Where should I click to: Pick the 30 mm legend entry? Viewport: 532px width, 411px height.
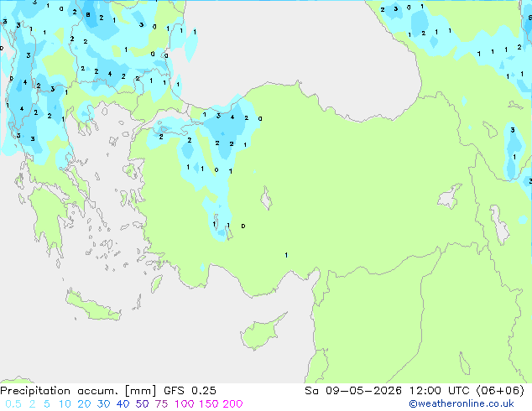point(103,404)
